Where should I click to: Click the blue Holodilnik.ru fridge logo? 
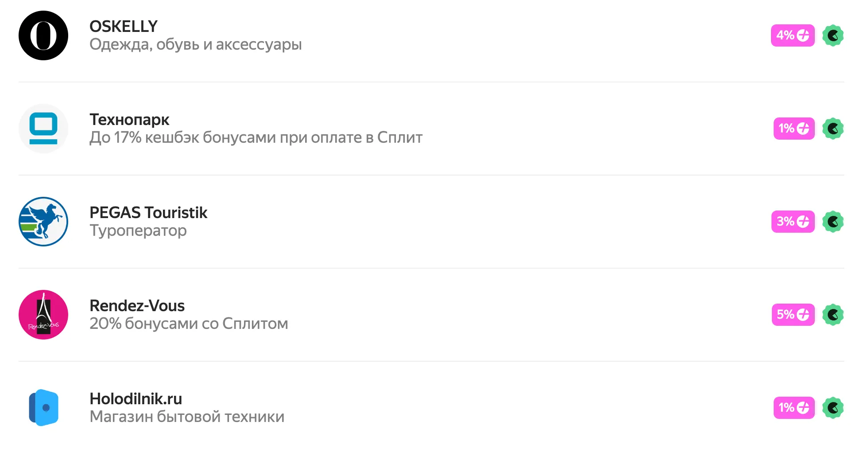coord(43,408)
